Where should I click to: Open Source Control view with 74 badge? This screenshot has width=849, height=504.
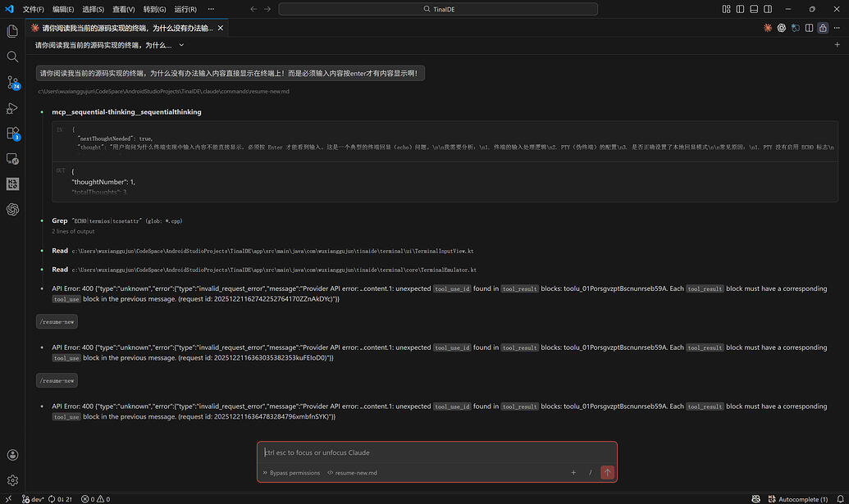click(12, 82)
